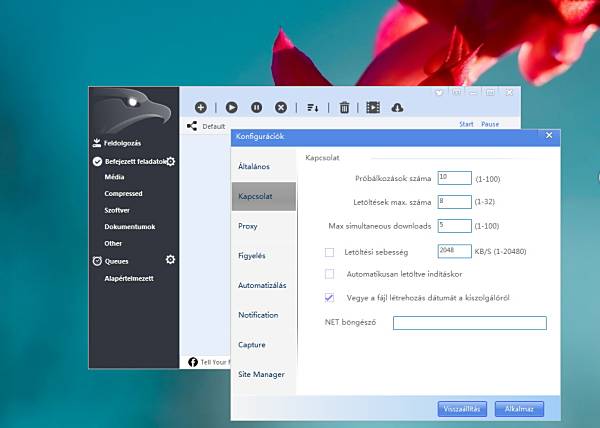Click the cancel download X icon
This screenshot has height=428, width=600.
(x=281, y=107)
